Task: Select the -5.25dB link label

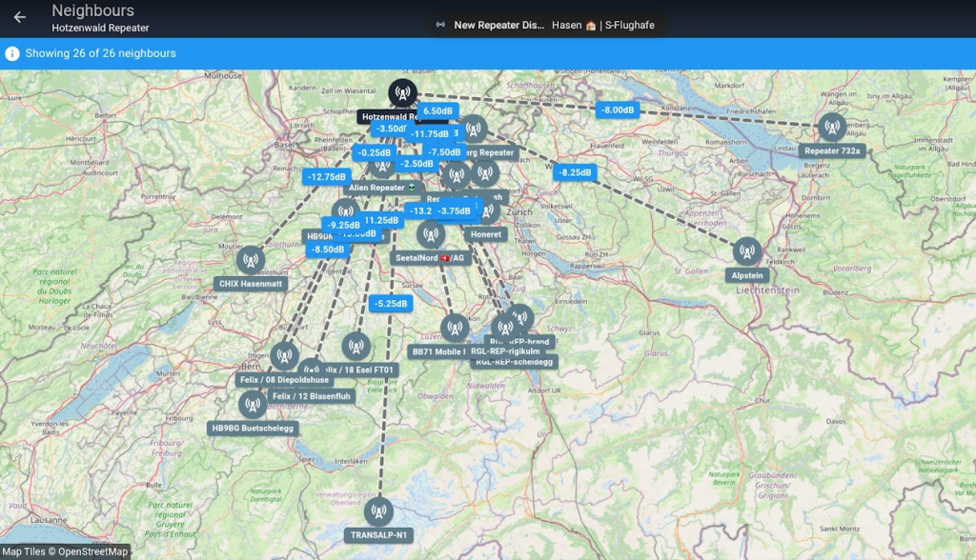Action: [390, 304]
